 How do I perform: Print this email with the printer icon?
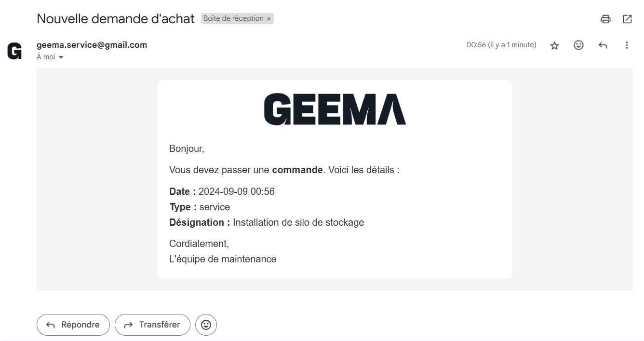tap(605, 19)
